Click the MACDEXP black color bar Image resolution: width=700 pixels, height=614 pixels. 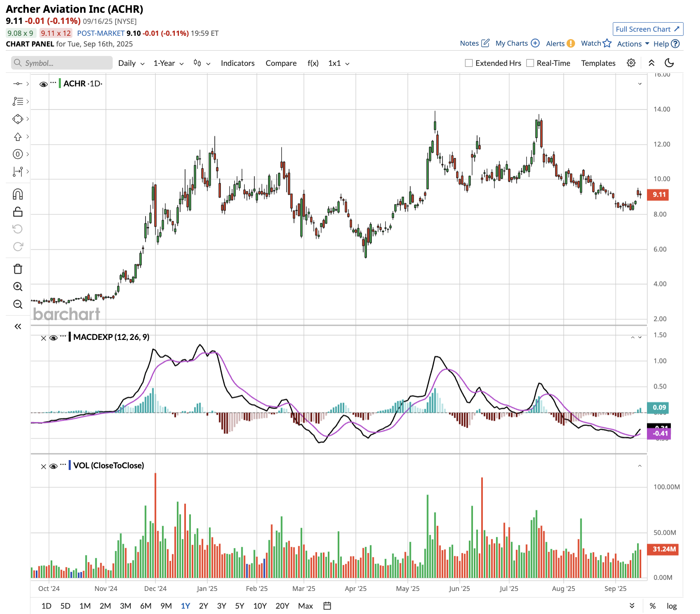pos(70,337)
